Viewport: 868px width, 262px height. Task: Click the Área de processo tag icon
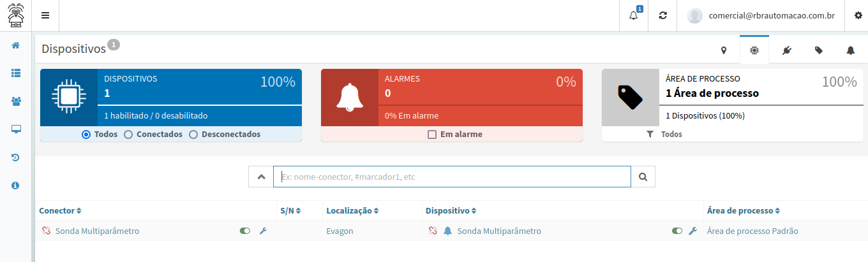[x=631, y=97]
